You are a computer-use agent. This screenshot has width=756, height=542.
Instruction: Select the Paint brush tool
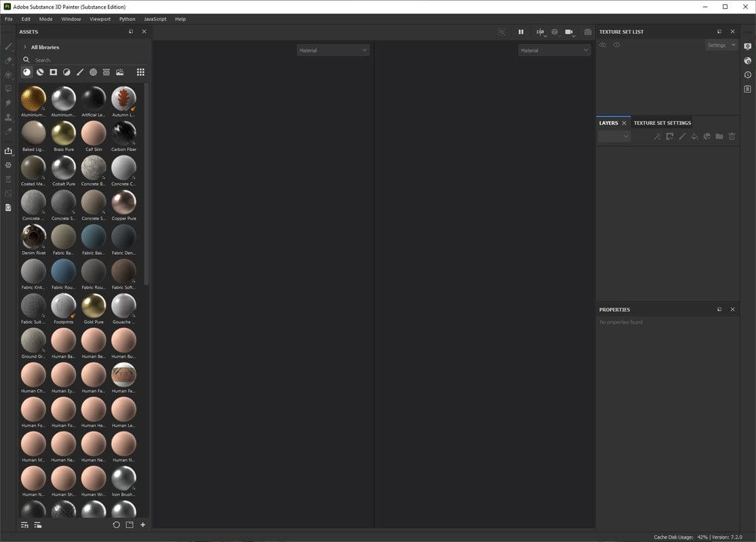[8, 47]
